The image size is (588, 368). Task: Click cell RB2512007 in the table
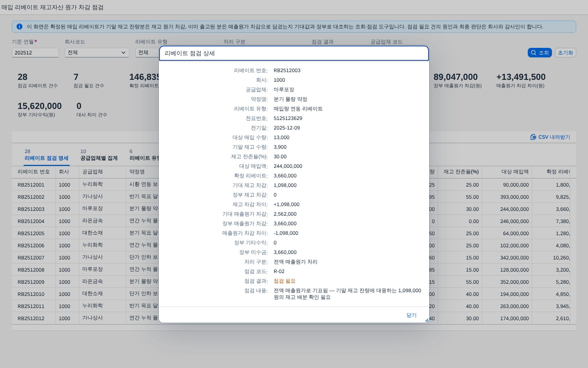[31, 258]
